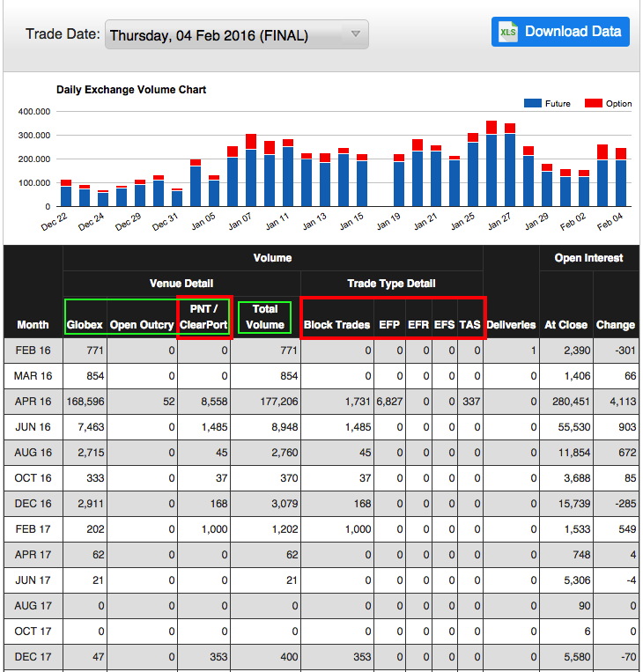643x672 pixels.
Task: Click the Daily Exchange Volume Chart title
Action: (131, 90)
